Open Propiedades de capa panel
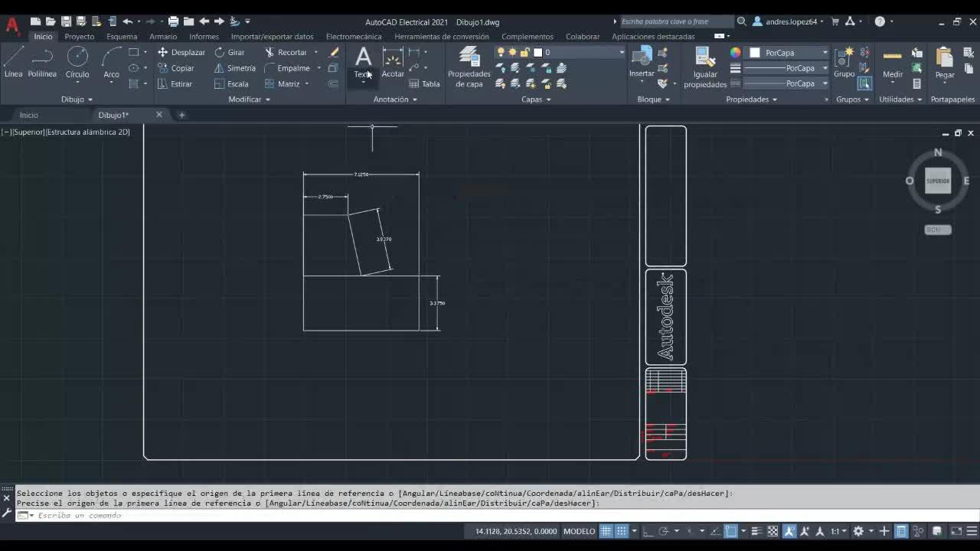Screen dimensions: 980x551 coord(469,66)
